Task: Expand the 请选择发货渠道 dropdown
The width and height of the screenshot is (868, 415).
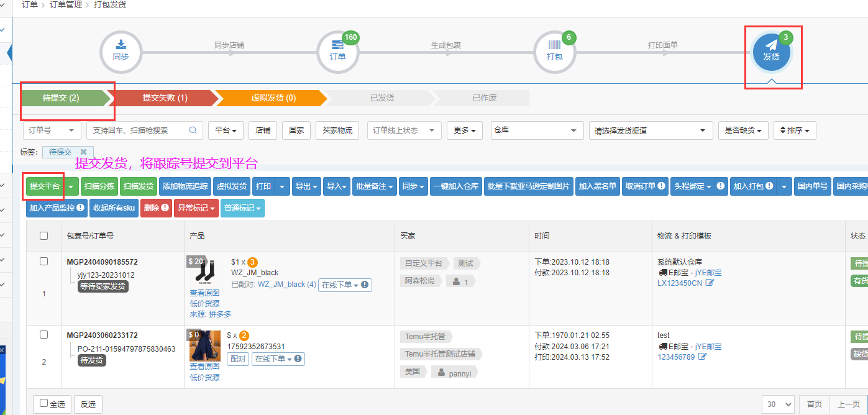Action: (651, 130)
